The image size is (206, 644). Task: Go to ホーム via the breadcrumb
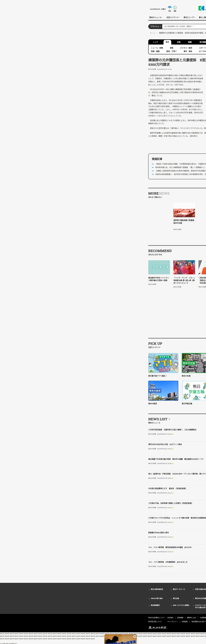click(152, 33)
